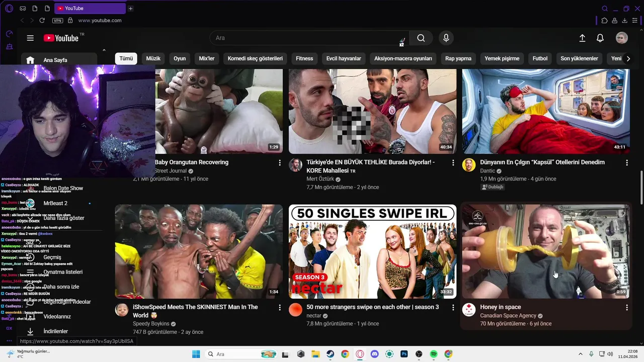
Task: Open options for Kapsül Otelleri video
Action: click(x=627, y=163)
